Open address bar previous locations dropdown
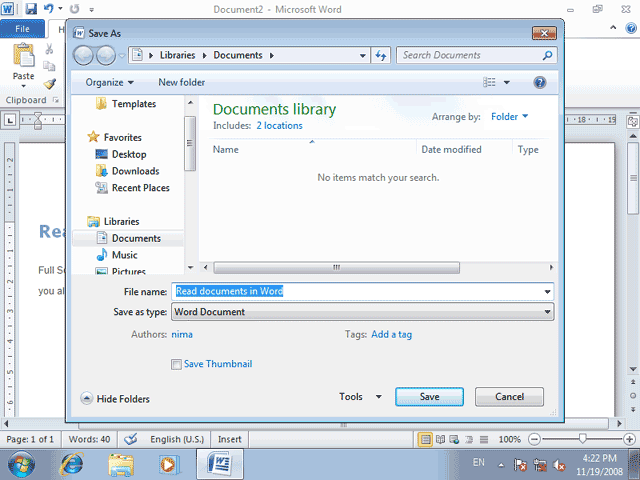Image resolution: width=640 pixels, height=480 pixels. 362,56
